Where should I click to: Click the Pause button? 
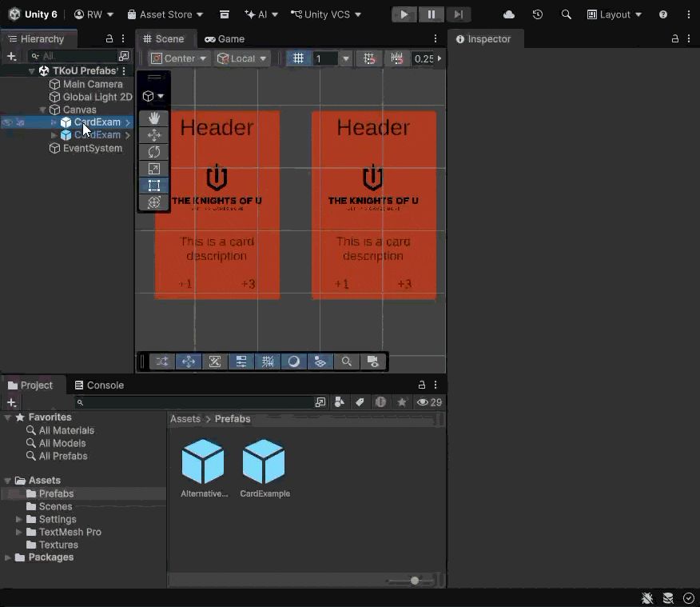(431, 14)
